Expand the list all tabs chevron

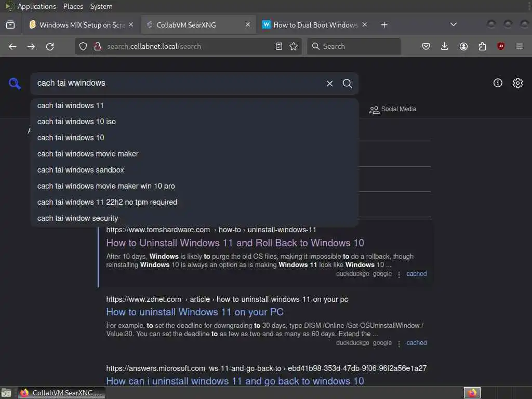453,24
